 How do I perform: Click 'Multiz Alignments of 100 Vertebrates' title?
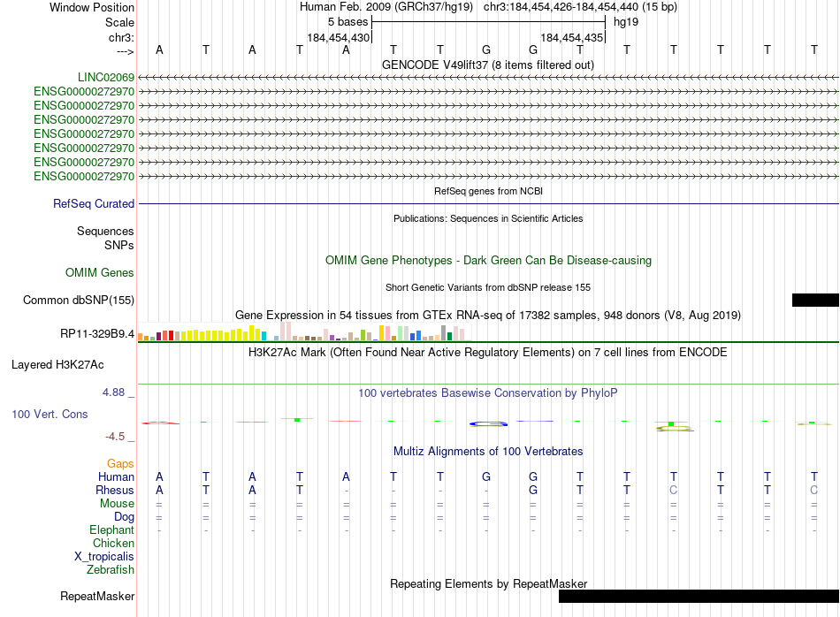click(488, 452)
